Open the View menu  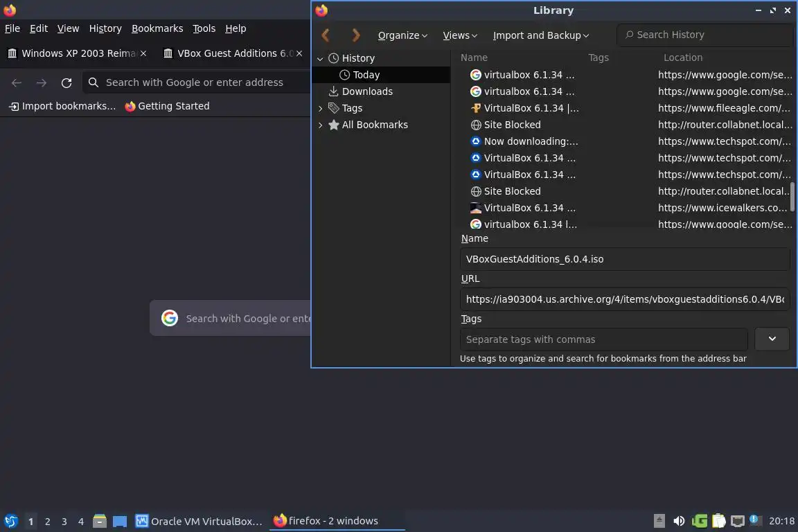(x=68, y=28)
